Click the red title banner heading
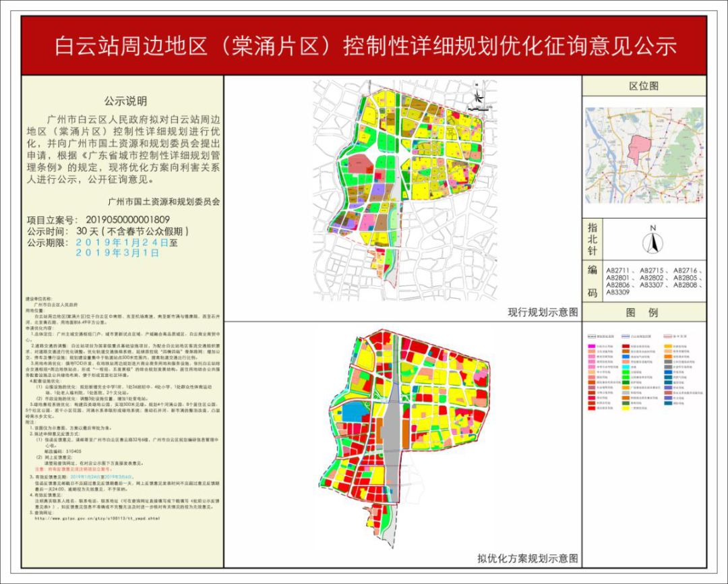The height and width of the screenshot is (584, 728). pos(365,46)
